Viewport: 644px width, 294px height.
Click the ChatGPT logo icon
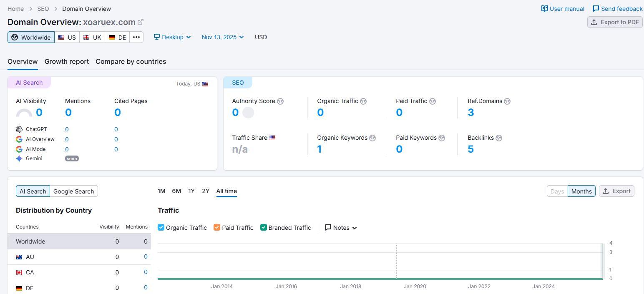(19, 129)
